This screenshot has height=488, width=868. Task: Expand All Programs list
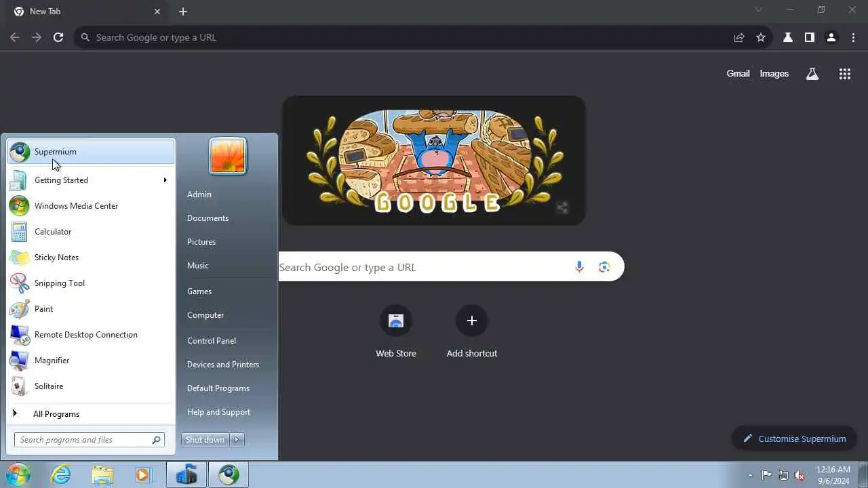pos(91,414)
